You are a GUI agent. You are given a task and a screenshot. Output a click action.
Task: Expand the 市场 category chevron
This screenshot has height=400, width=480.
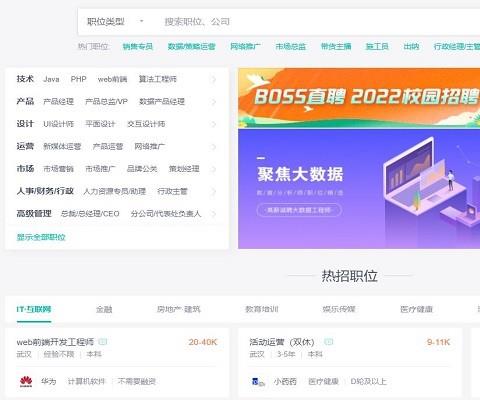(214, 169)
